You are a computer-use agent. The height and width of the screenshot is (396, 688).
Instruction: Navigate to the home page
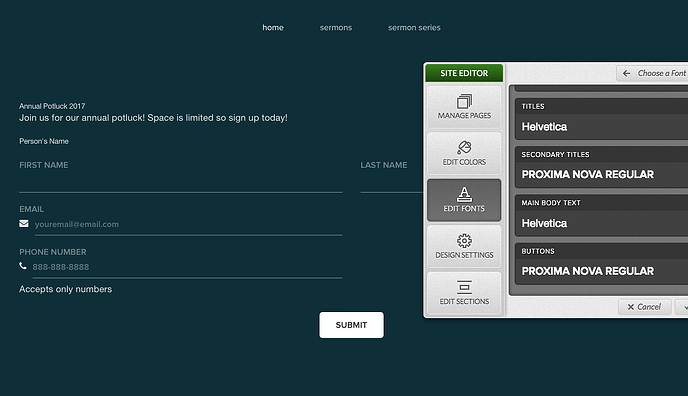pyautogui.click(x=273, y=28)
